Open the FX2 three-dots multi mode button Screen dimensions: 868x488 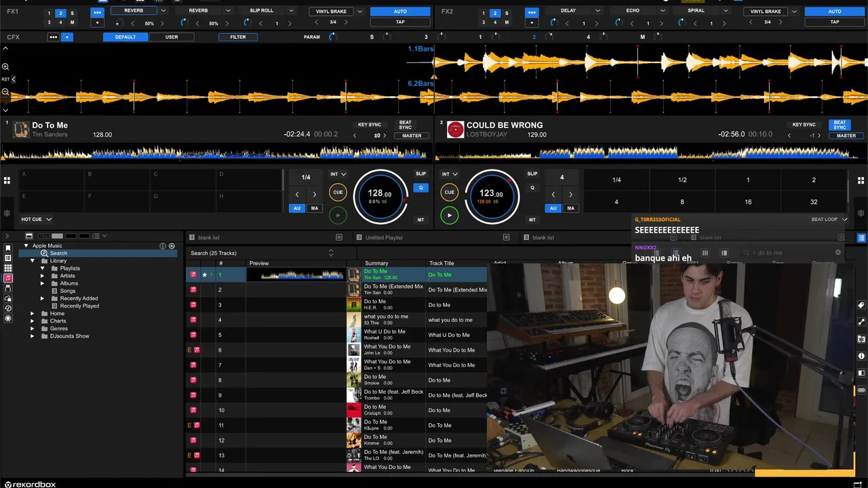[x=532, y=12]
